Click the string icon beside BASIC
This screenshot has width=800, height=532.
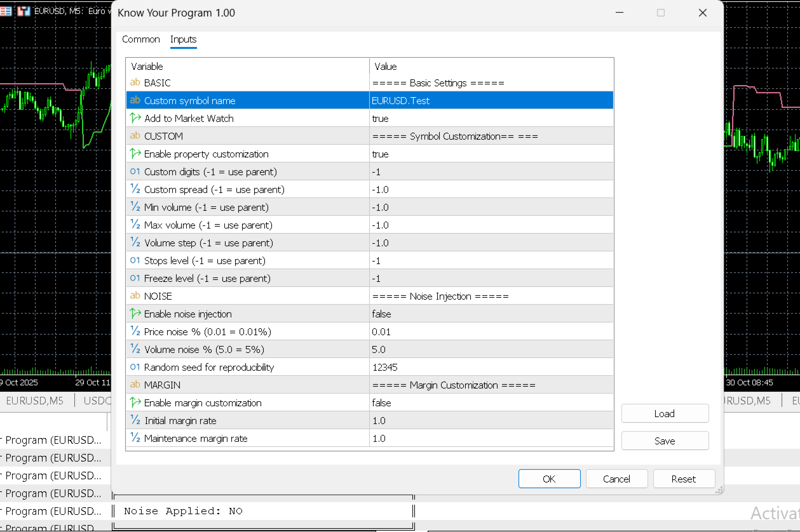tap(135, 83)
